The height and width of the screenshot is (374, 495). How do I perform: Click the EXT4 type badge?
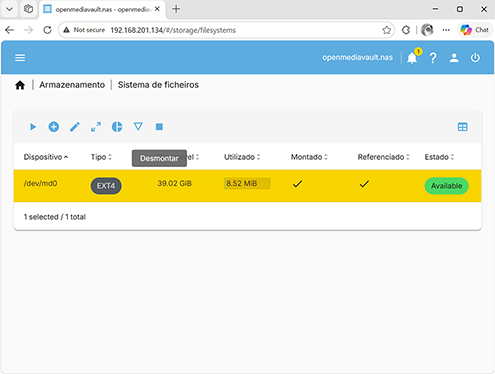pyautogui.click(x=106, y=186)
